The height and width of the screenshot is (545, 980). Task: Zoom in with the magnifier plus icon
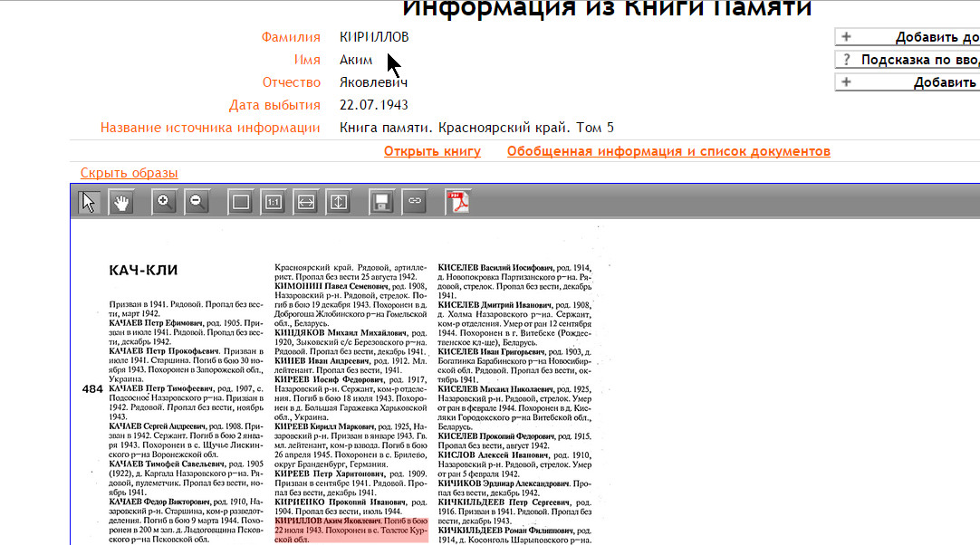point(165,202)
